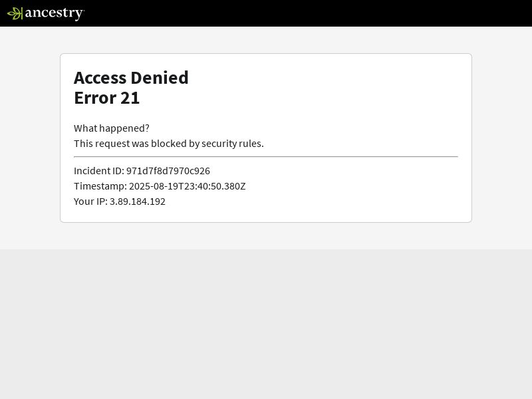The height and width of the screenshot is (399, 532).
Task: Click the word 'Denied' in heading
Action: point(160,78)
